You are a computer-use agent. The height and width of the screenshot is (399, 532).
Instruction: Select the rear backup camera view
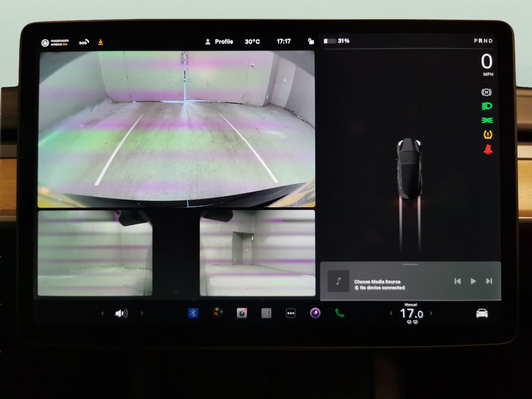tap(176, 129)
